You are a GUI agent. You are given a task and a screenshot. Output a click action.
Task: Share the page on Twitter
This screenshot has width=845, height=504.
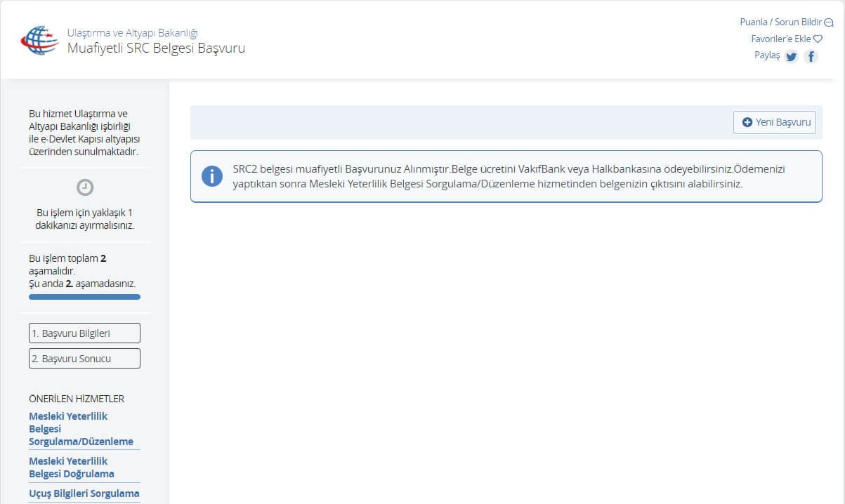pos(791,57)
